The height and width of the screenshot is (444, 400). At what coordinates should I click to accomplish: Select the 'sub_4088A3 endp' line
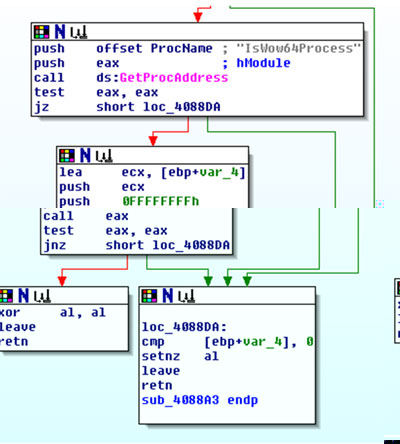[x=200, y=401]
